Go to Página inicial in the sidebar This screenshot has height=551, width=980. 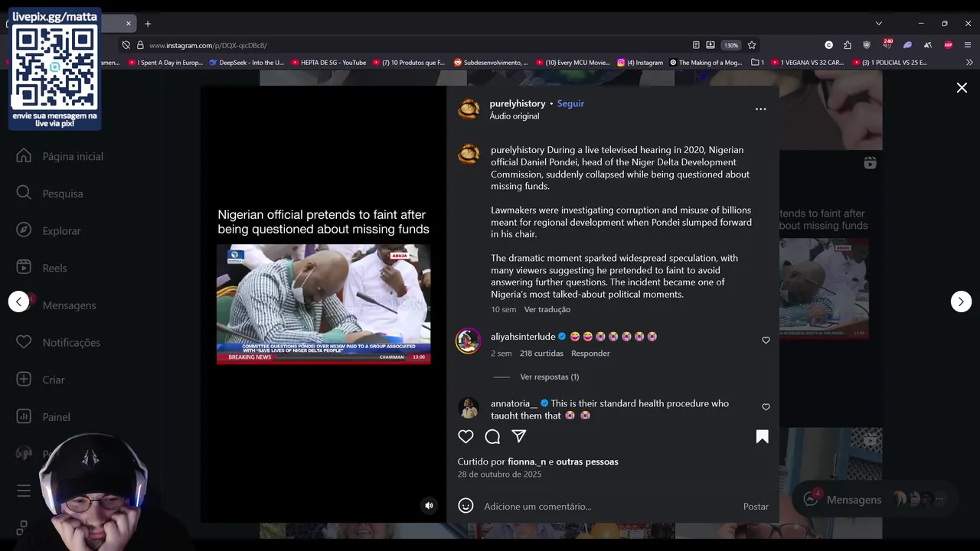pyautogui.click(x=60, y=156)
